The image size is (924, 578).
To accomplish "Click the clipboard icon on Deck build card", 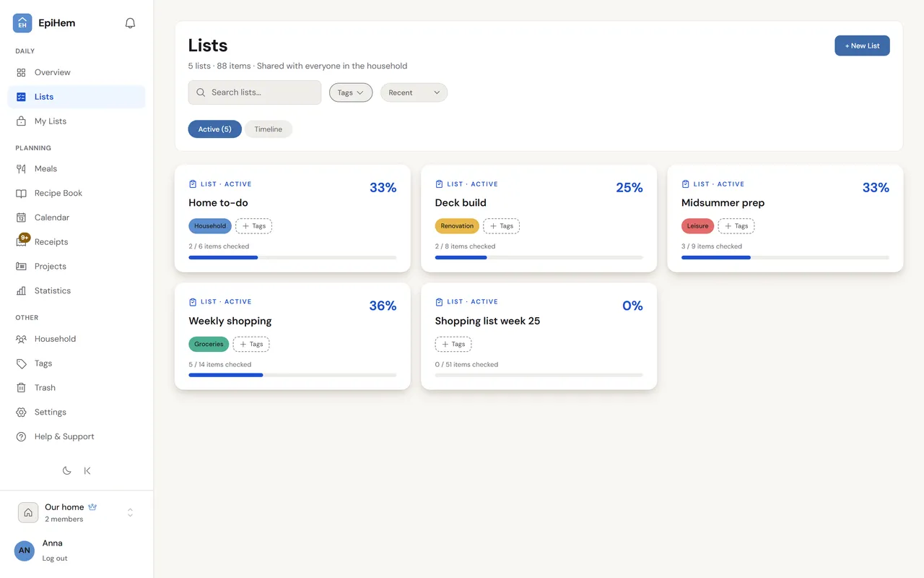I will point(439,184).
